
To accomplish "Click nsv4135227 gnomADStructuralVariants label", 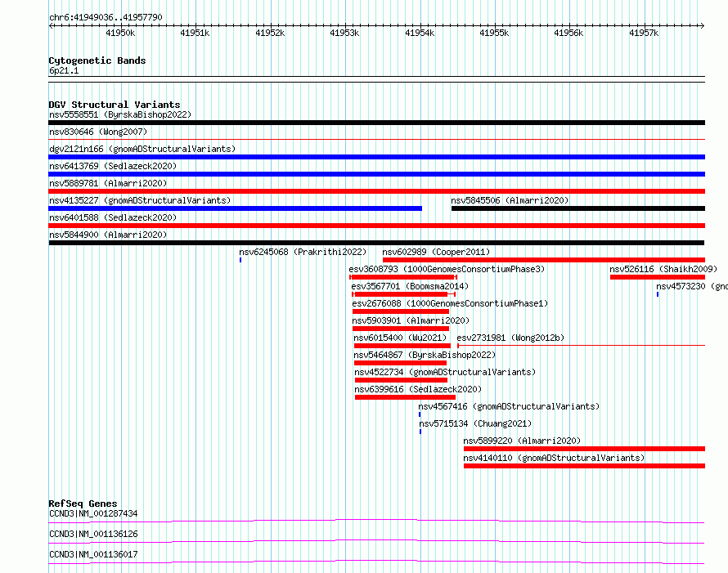I will [x=140, y=200].
